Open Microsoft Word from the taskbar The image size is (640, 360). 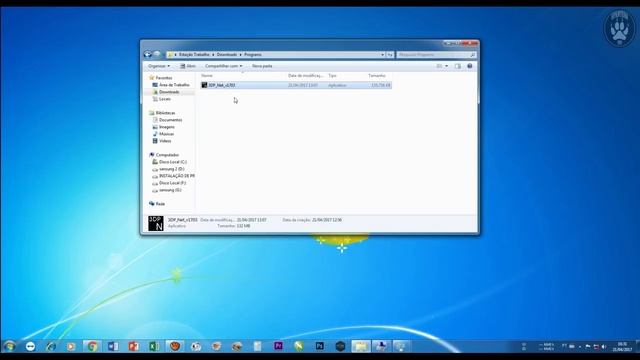113,347
